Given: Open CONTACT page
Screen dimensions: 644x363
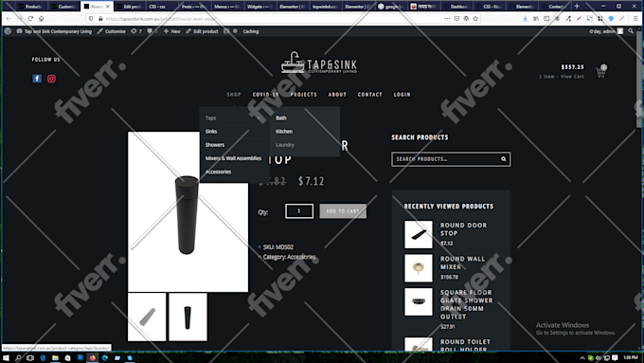Looking at the screenshot, I should [370, 95].
